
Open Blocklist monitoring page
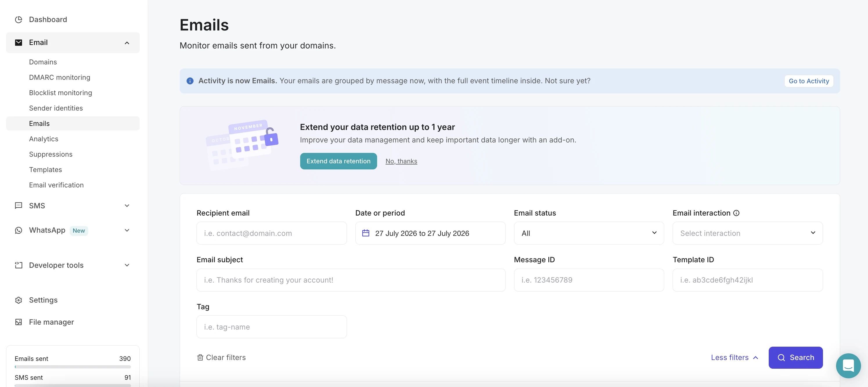pyautogui.click(x=60, y=93)
